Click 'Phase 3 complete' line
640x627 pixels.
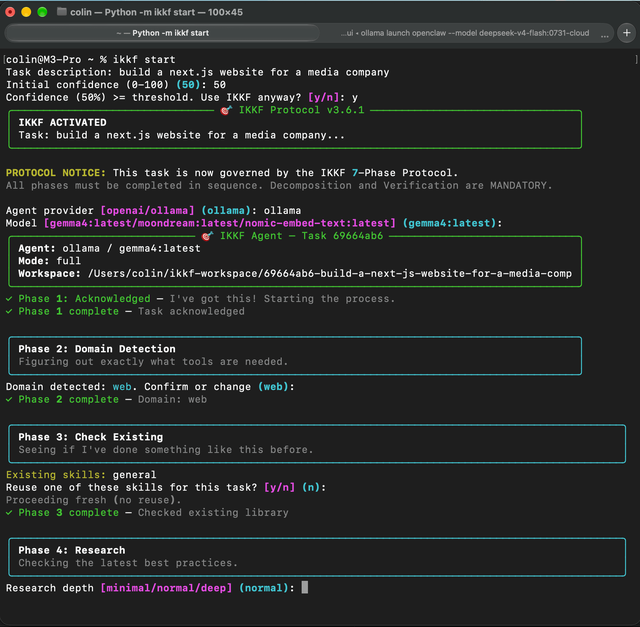(147, 513)
